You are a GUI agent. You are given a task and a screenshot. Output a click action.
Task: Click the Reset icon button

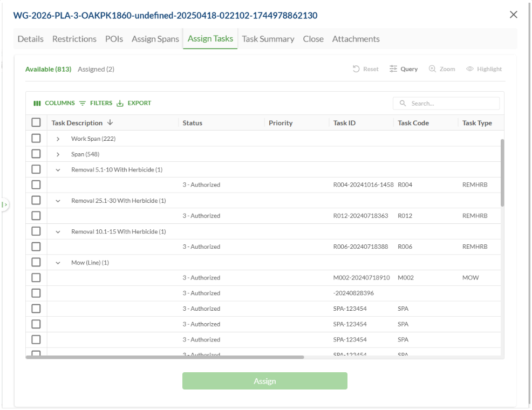coord(356,69)
